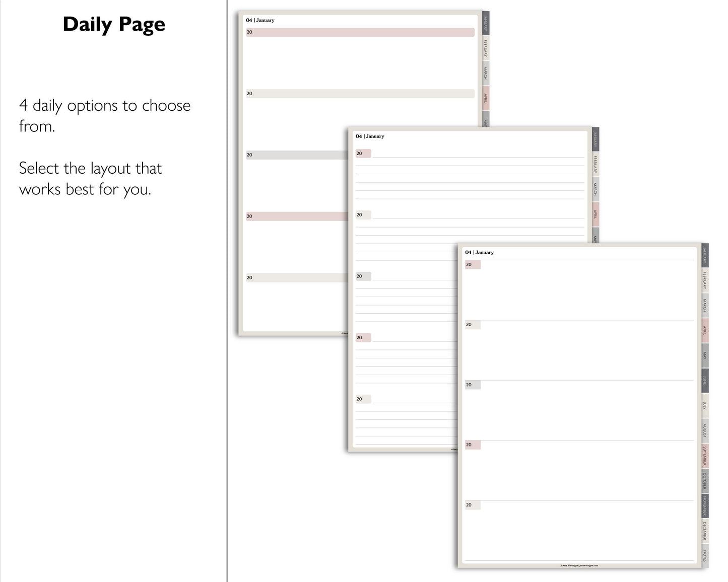Viewport: 728px width, 582px height.
Task: Select the bottom "20" label on the middle lined page
Action: pyautogui.click(x=363, y=399)
